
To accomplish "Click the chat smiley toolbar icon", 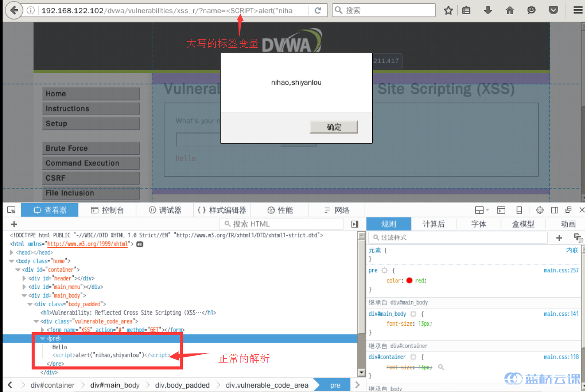I will click(x=531, y=10).
